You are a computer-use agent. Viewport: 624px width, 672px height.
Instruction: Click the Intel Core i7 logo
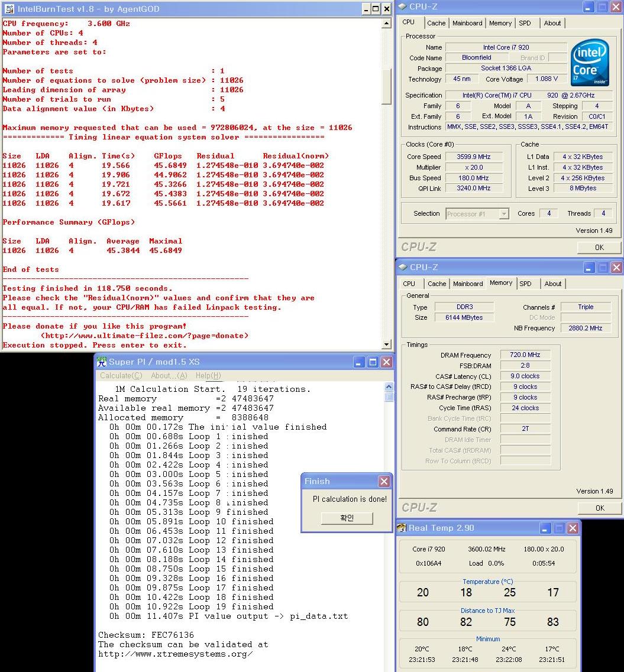click(590, 62)
